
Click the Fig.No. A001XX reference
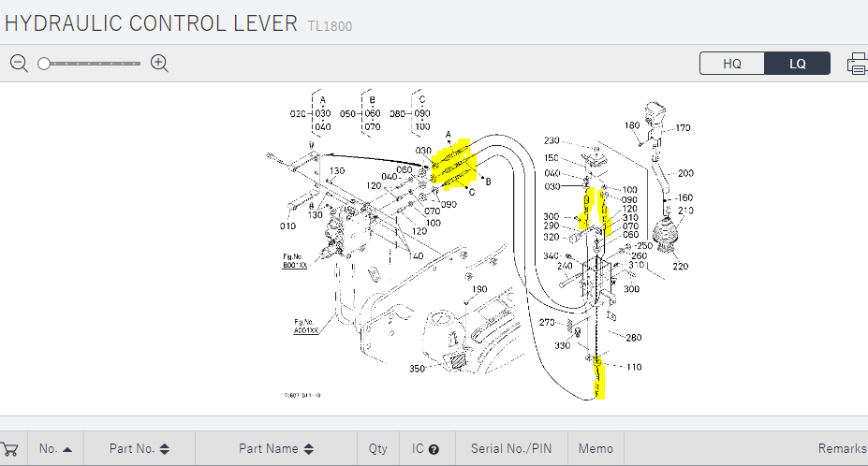click(x=306, y=326)
